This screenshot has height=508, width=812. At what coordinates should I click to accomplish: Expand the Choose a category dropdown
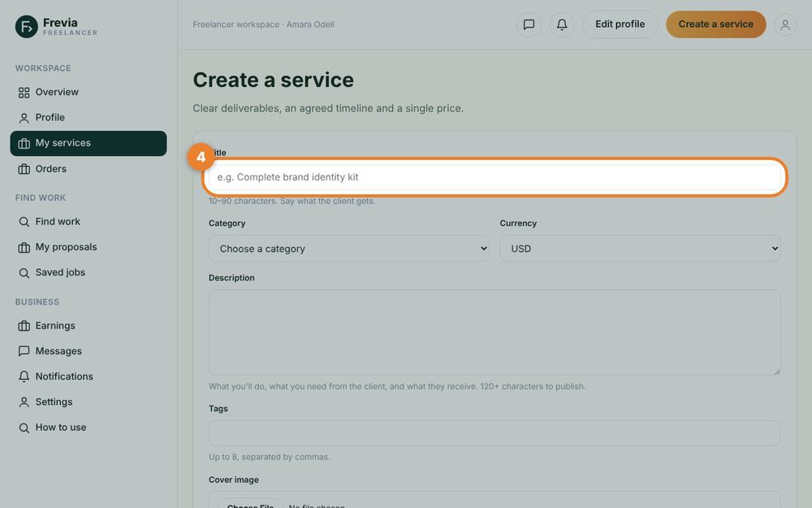[x=349, y=249]
